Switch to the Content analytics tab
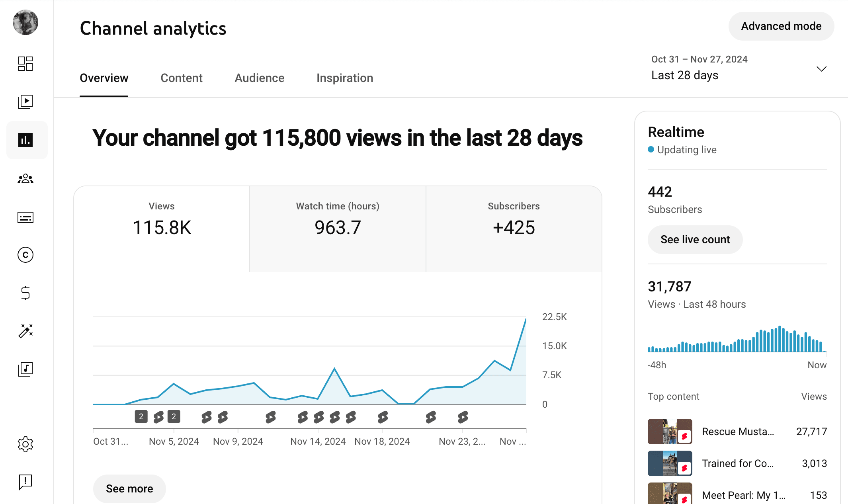 181,78
